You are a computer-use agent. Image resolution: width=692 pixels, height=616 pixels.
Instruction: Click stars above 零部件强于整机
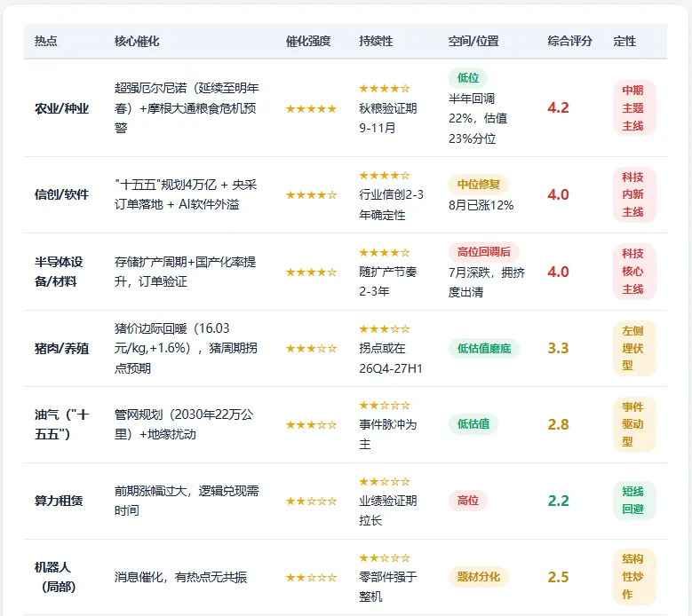coord(385,557)
